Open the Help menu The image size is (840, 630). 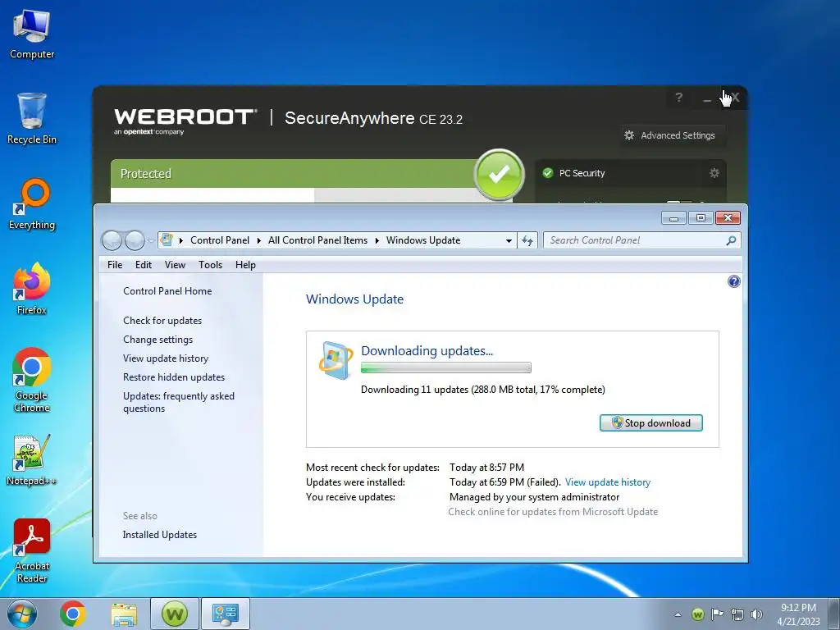pyautogui.click(x=245, y=265)
